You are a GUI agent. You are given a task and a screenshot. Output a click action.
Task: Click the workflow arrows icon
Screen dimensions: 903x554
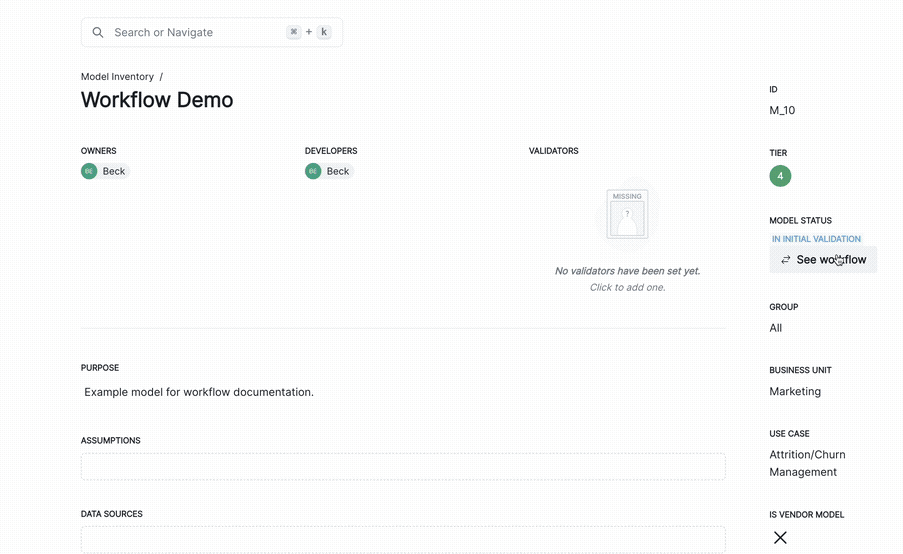click(x=786, y=260)
